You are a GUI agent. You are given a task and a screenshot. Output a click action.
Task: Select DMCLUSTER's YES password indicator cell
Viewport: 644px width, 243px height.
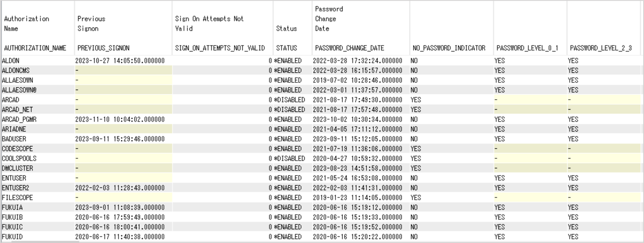click(x=416, y=168)
